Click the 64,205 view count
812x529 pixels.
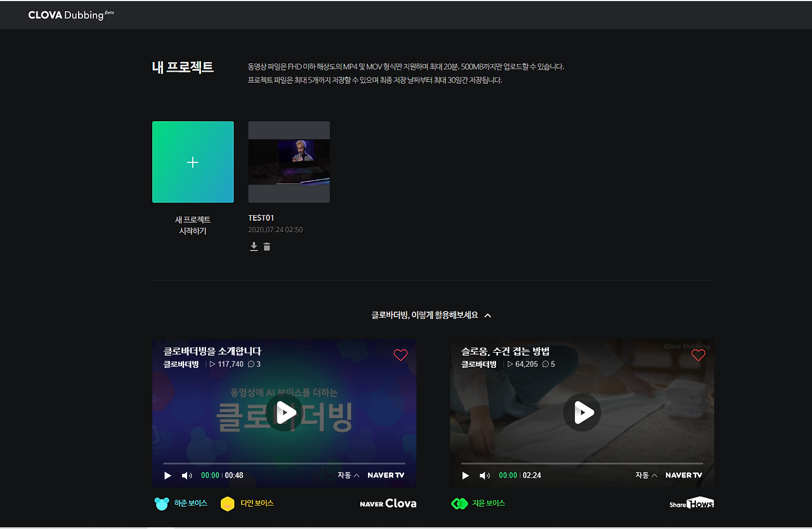[523, 365]
